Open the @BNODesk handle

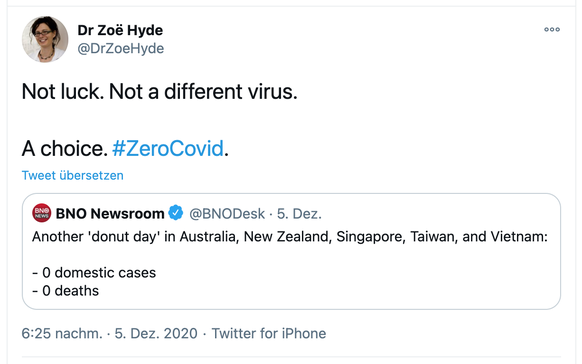point(227,214)
